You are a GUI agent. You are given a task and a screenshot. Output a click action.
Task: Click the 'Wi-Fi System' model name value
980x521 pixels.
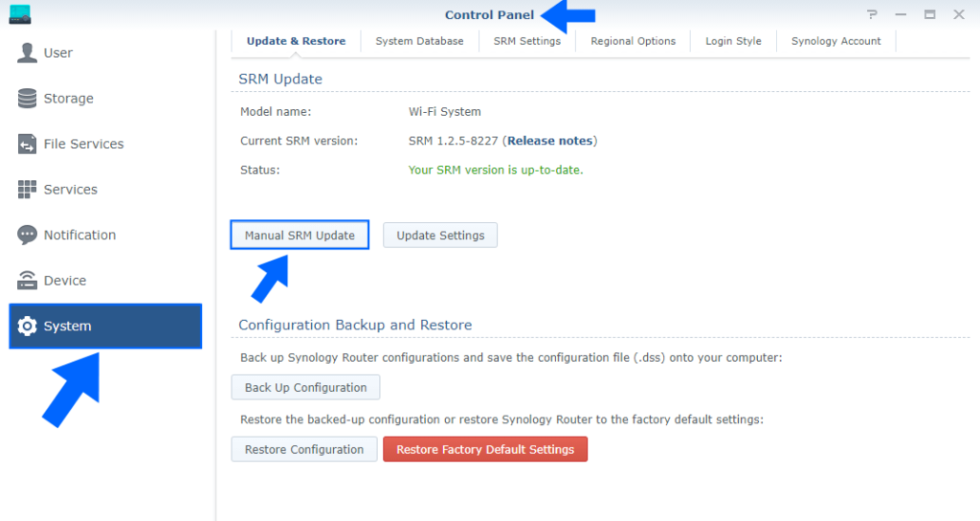(444, 112)
